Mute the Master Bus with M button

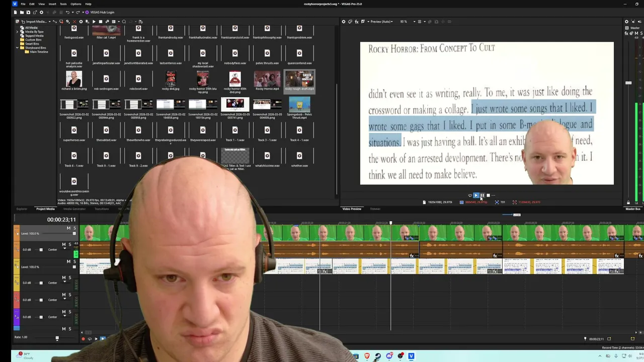pyautogui.click(x=635, y=33)
